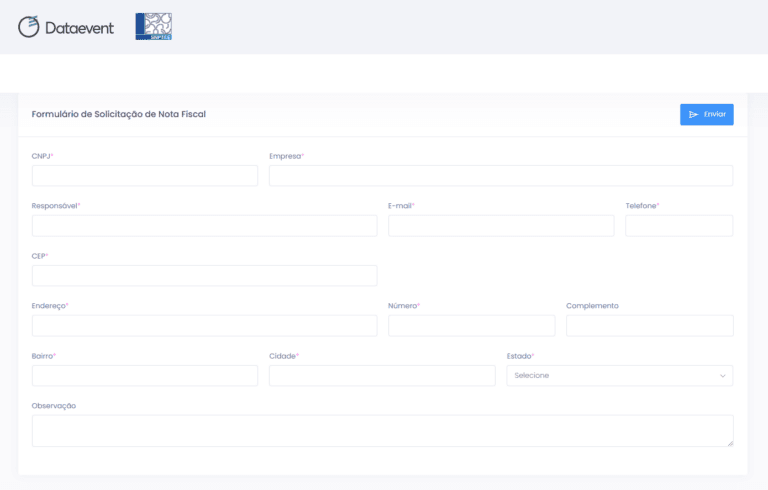Focus the Endereço text field
The width and height of the screenshot is (768, 490).
click(x=205, y=326)
